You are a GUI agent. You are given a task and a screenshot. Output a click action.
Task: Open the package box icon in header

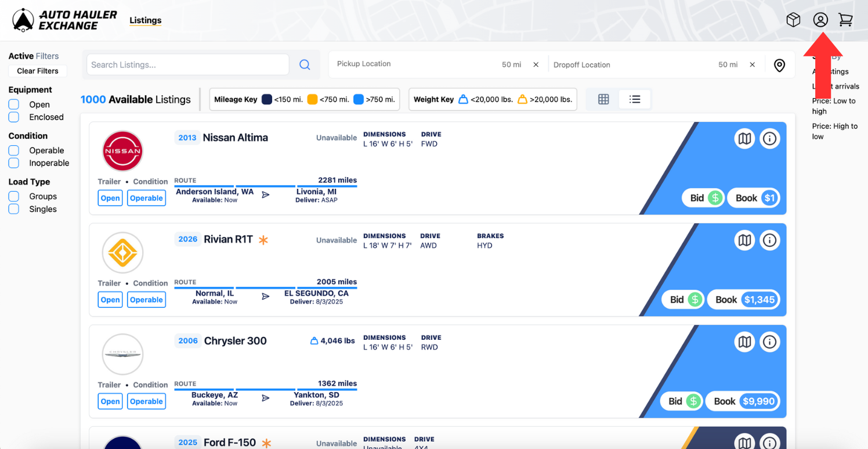[793, 20]
